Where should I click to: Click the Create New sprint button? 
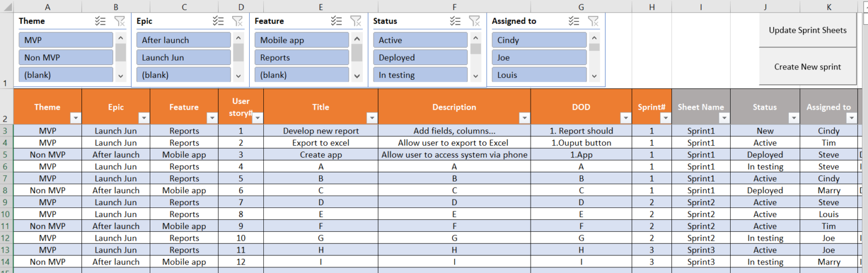[808, 67]
